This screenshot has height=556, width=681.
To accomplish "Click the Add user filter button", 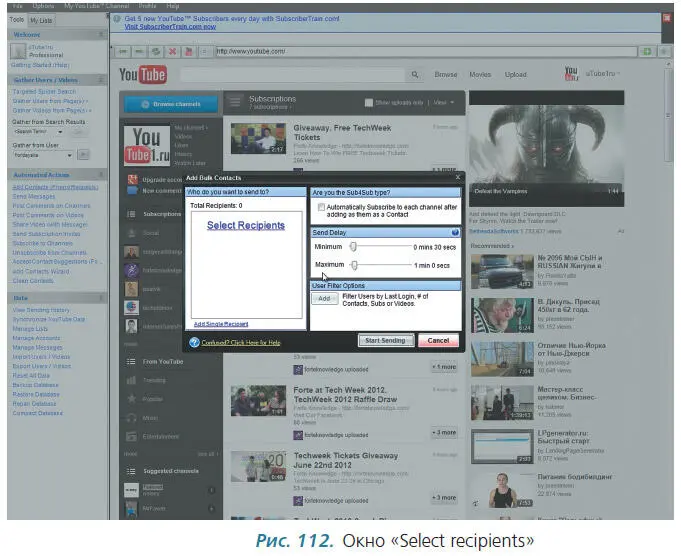I will point(324,298).
